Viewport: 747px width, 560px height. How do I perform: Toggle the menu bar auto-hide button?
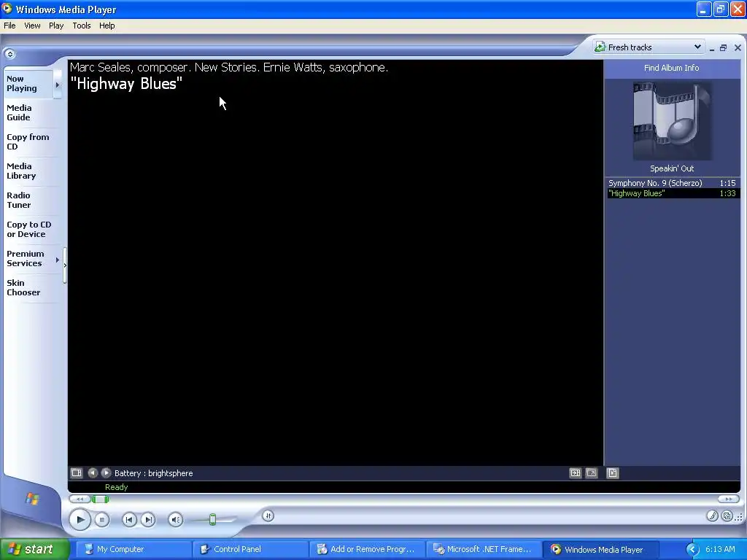tap(9, 54)
